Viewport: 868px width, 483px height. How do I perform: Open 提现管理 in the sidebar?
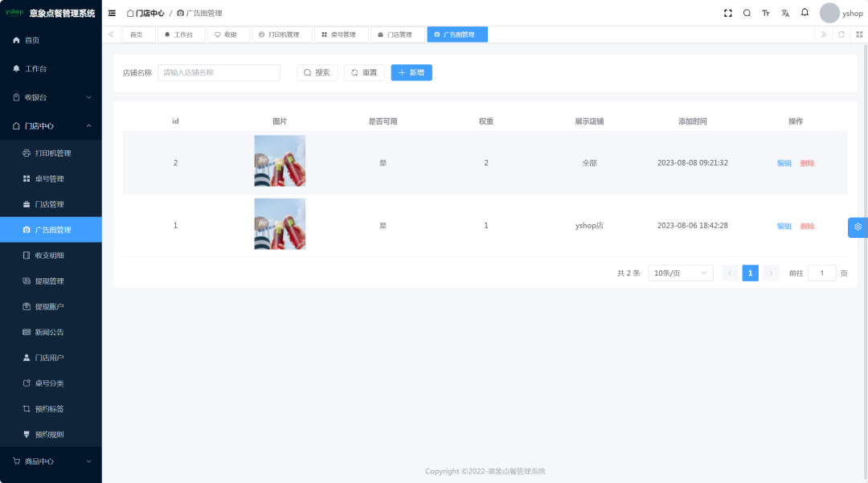pos(49,281)
